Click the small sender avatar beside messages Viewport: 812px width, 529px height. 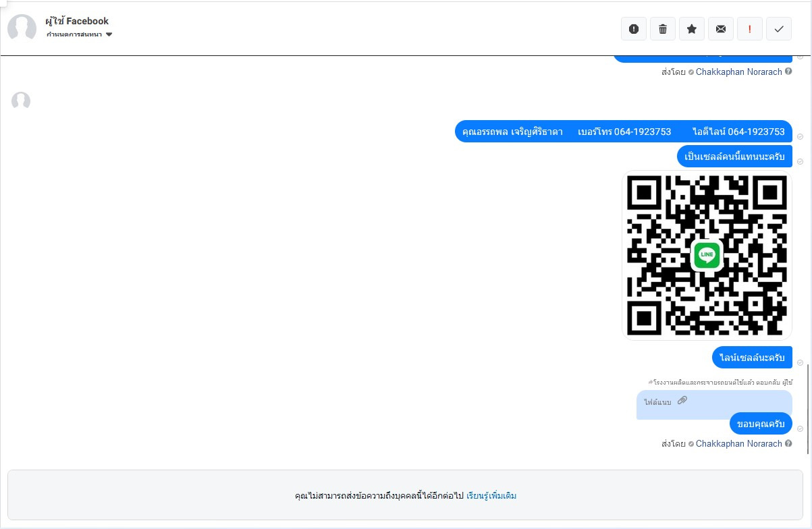21,101
